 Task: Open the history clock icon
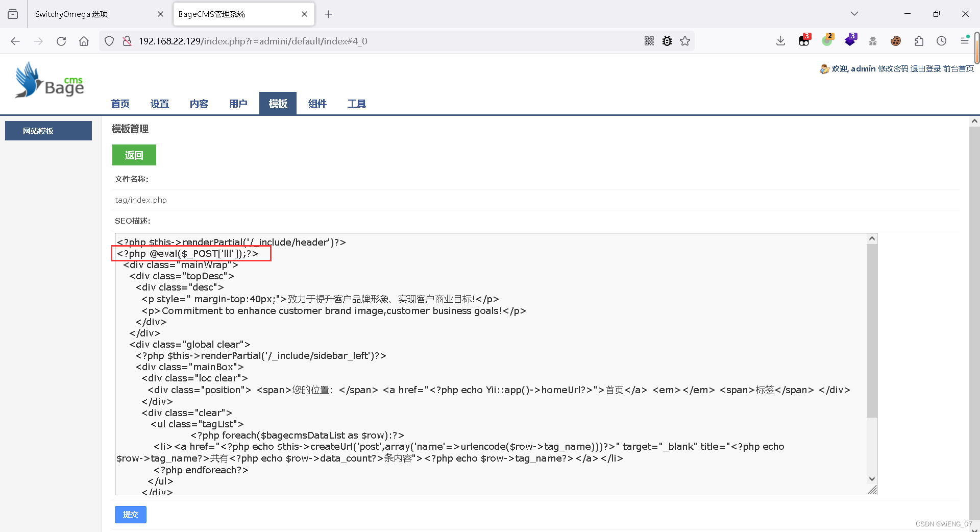pos(942,41)
